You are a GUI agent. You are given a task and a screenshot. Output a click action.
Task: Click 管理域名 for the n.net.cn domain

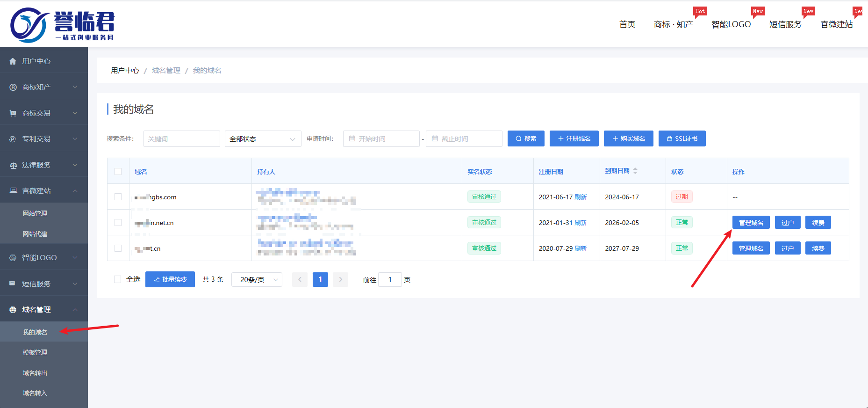click(x=751, y=223)
